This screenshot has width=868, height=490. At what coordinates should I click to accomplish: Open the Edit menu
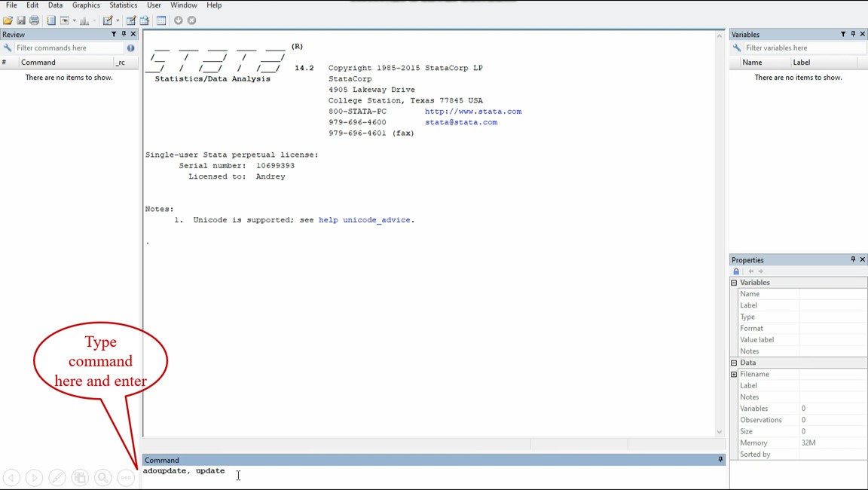32,5
